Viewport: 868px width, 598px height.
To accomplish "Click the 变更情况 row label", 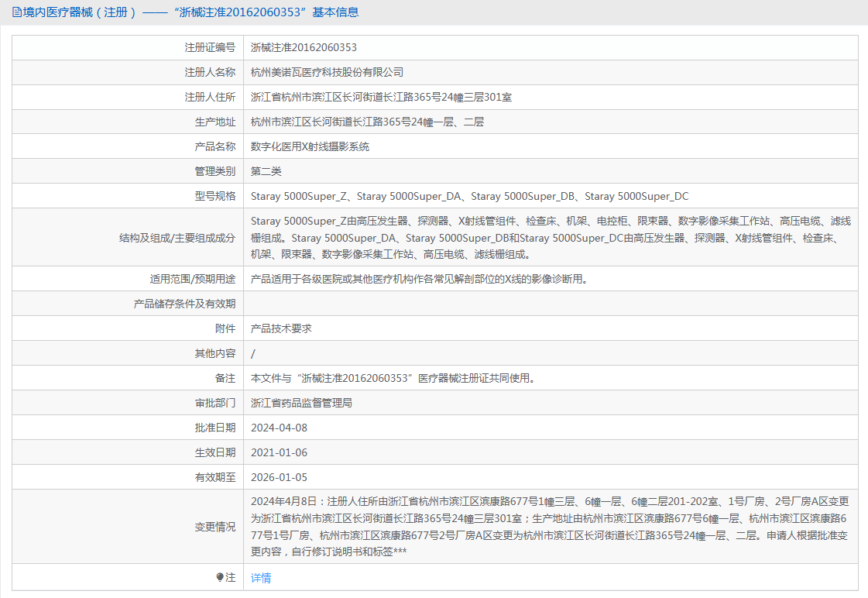I will pos(214,528).
